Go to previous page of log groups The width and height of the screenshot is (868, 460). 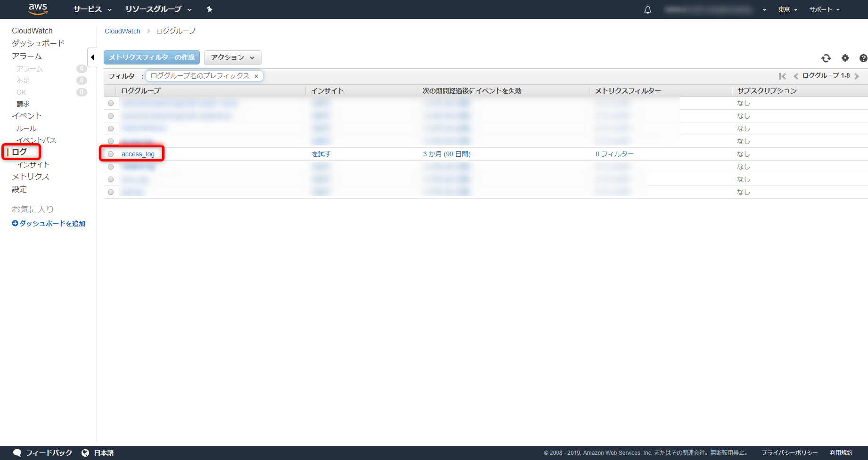(795, 76)
